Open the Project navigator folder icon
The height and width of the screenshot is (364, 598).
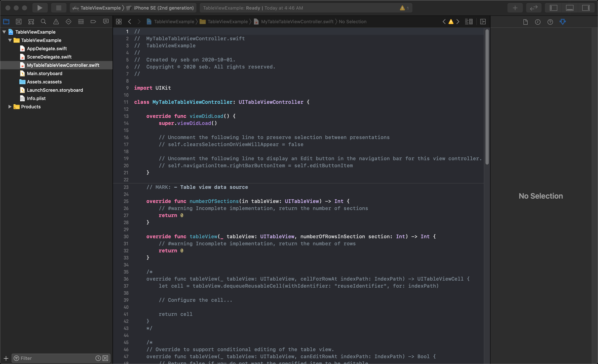tap(6, 22)
